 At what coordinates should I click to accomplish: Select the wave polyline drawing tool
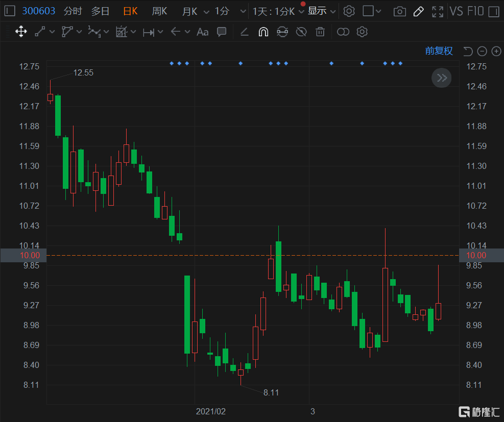coord(94,32)
